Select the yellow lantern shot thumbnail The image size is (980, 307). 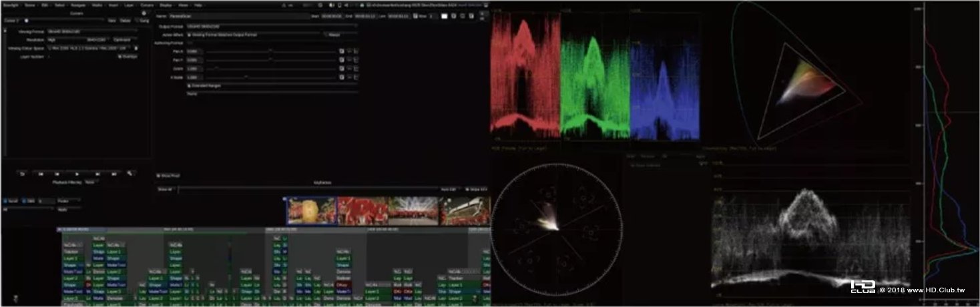[x=312, y=211]
